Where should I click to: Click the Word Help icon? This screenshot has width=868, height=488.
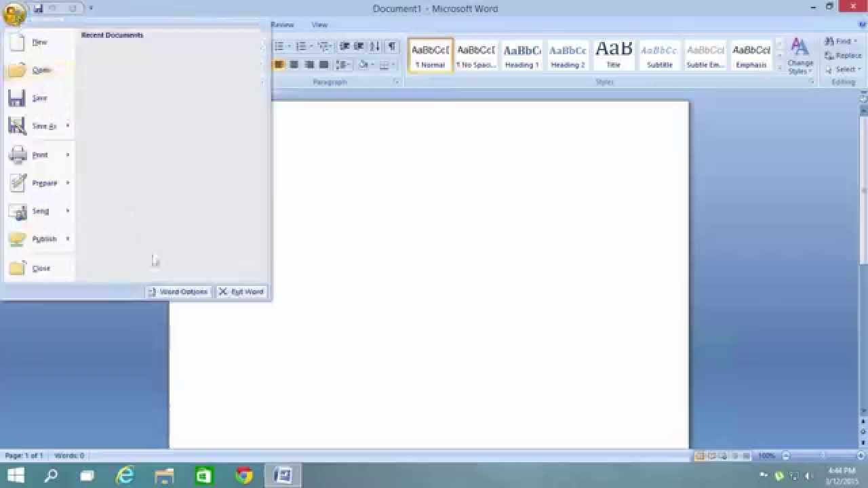862,24
